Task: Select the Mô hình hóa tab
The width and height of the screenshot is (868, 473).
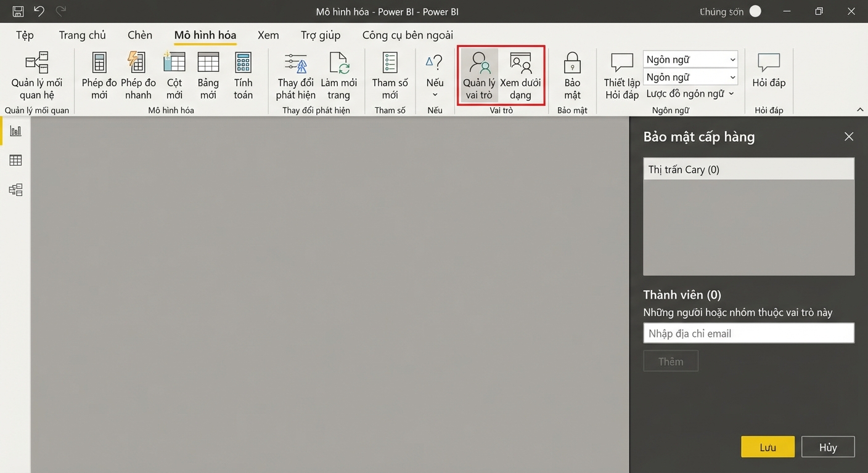Action: [205, 35]
